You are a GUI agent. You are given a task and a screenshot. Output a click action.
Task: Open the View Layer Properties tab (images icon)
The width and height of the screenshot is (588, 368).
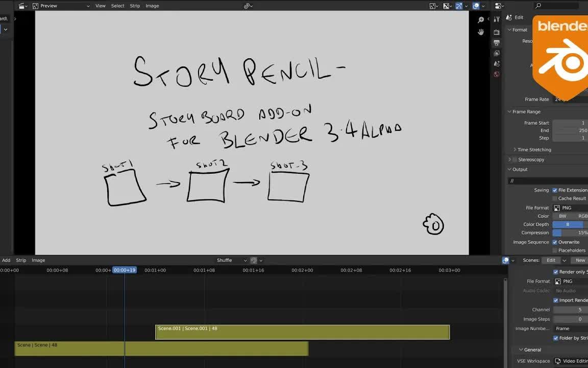click(497, 53)
